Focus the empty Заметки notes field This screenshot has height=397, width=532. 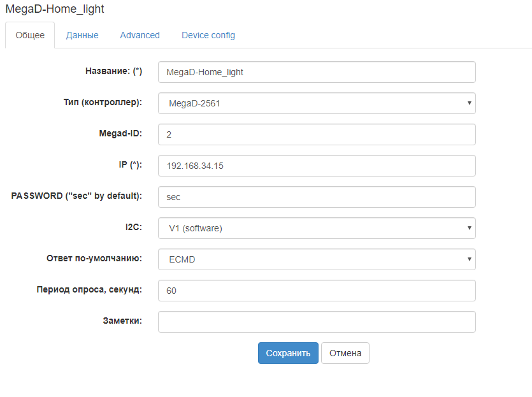coord(317,322)
